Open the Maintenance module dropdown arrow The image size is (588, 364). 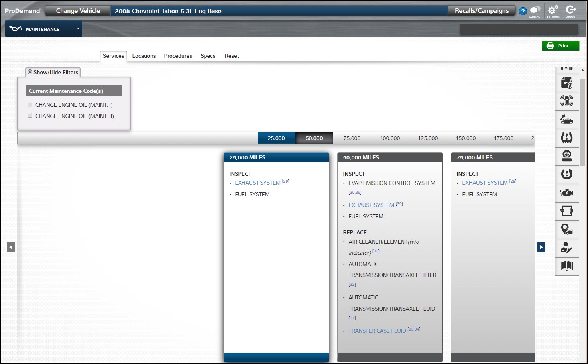tap(78, 29)
